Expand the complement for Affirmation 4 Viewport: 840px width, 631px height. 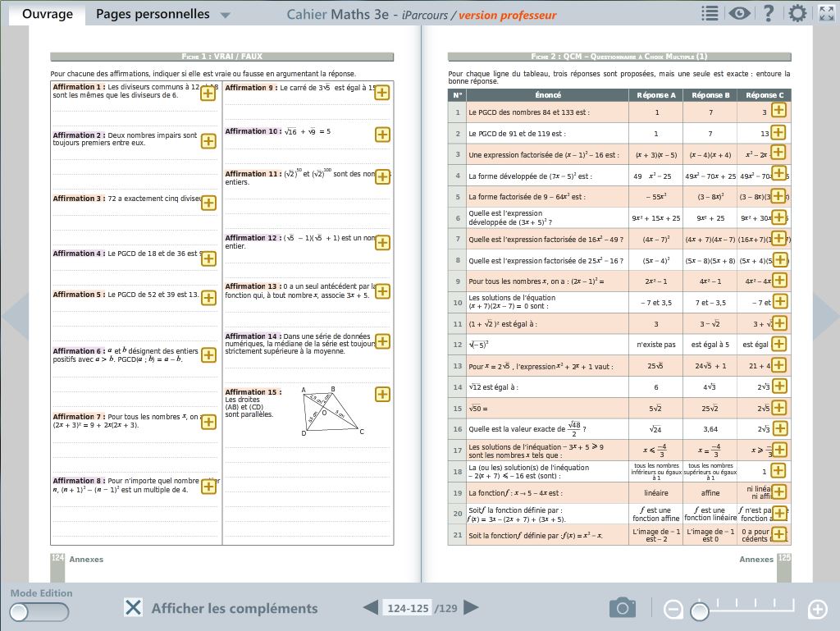(x=208, y=258)
